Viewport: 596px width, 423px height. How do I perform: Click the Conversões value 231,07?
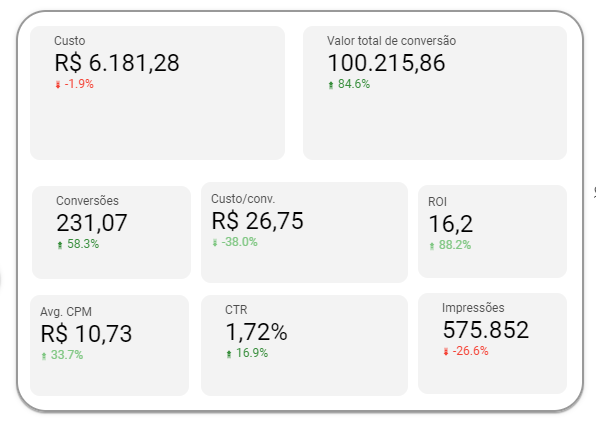click(x=92, y=223)
